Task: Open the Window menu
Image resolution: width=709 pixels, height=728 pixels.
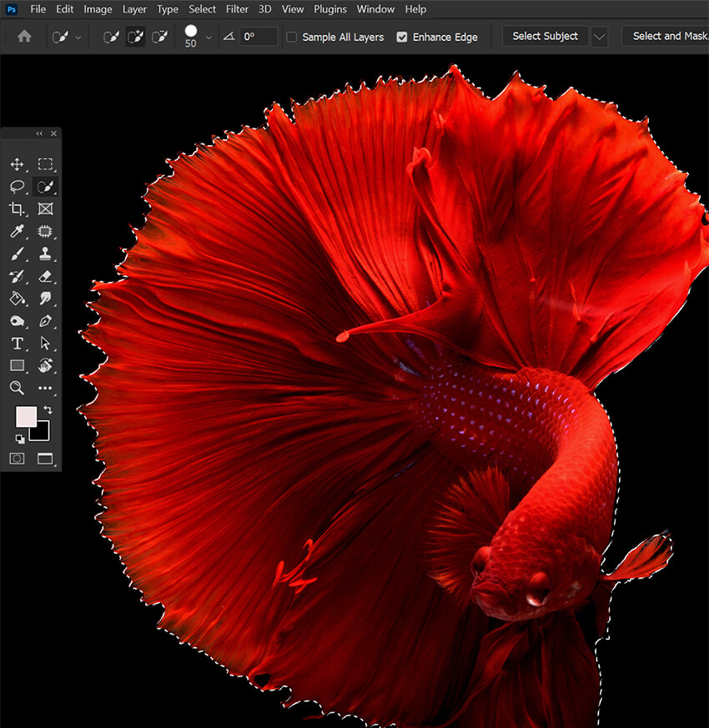Action: tap(375, 9)
